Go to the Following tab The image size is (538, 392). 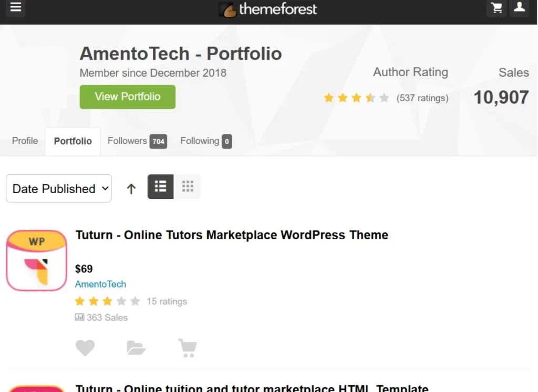coord(205,141)
